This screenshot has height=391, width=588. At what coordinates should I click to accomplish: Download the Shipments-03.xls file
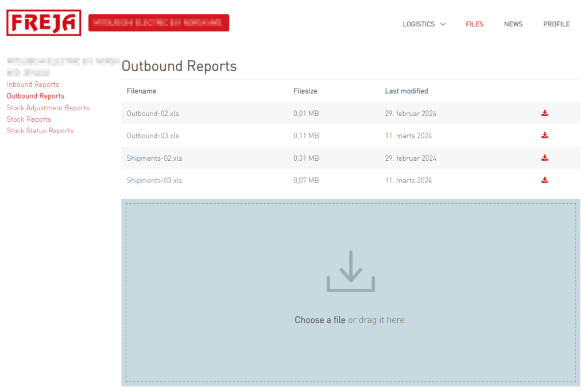click(x=544, y=180)
